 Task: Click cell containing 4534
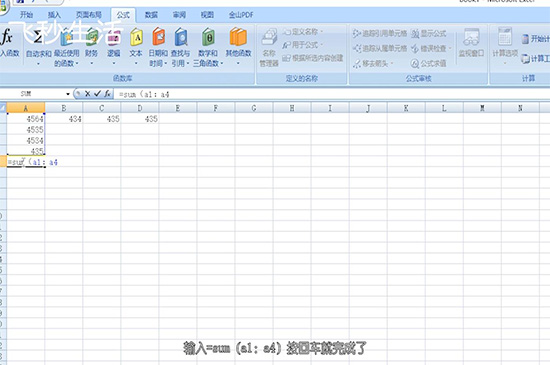click(x=26, y=140)
